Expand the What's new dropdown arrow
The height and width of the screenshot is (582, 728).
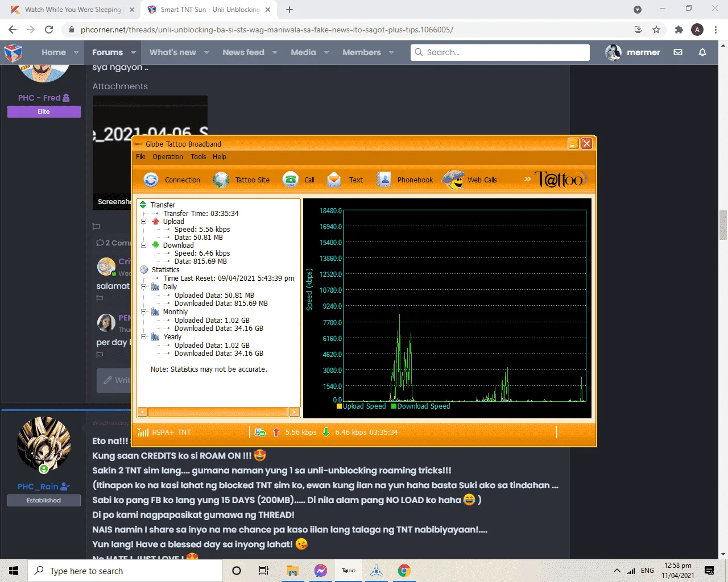click(206, 52)
